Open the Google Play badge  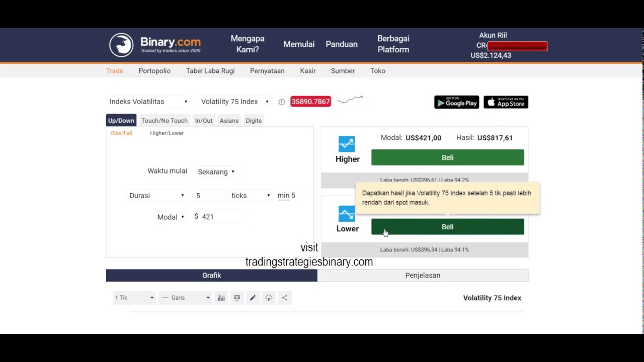coord(457,102)
